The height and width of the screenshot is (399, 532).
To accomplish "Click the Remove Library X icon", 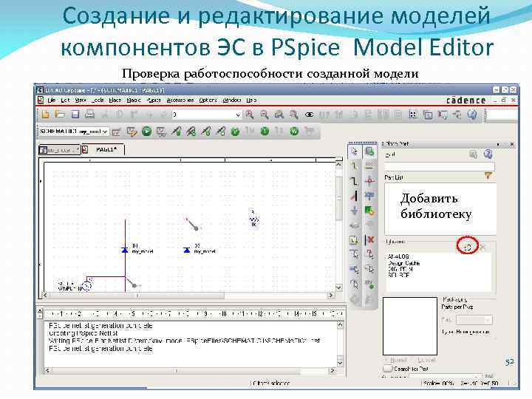I will 482,248.
